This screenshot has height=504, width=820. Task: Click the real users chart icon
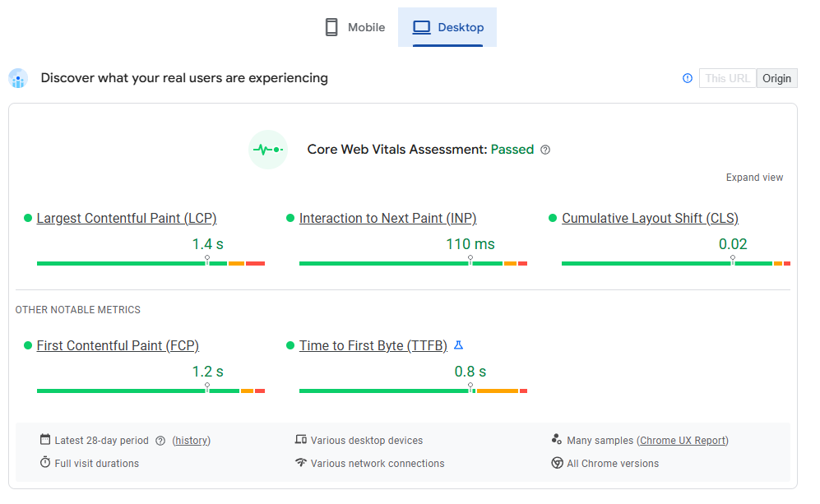[18, 78]
